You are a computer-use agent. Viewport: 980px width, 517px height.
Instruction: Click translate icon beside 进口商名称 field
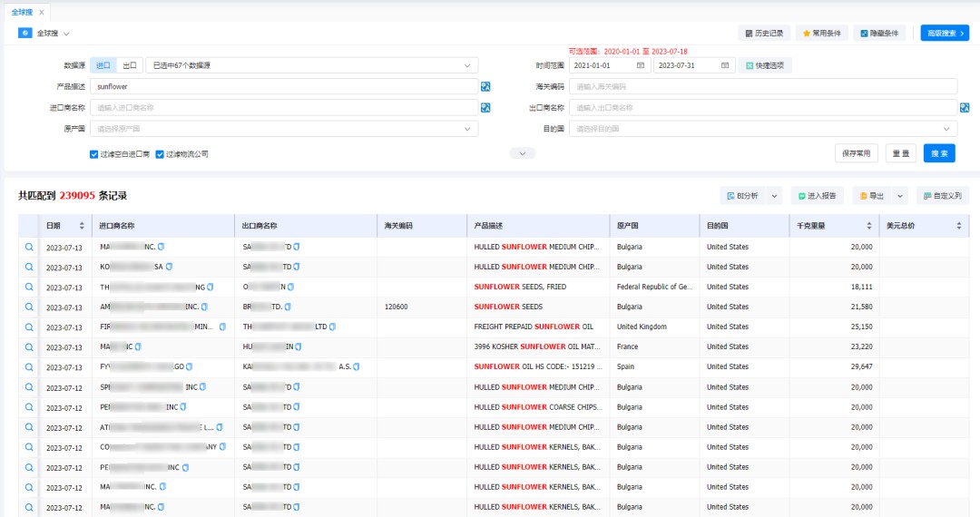485,108
